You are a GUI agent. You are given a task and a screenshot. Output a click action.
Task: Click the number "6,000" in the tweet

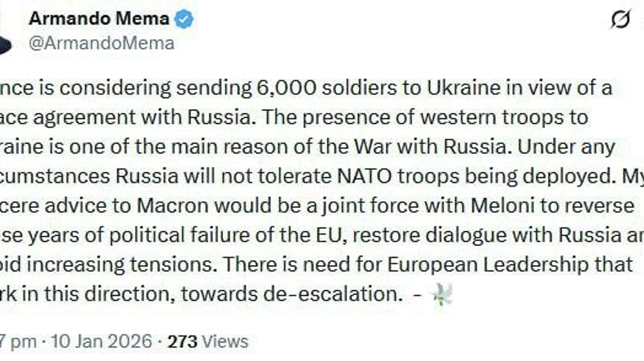coord(286,88)
